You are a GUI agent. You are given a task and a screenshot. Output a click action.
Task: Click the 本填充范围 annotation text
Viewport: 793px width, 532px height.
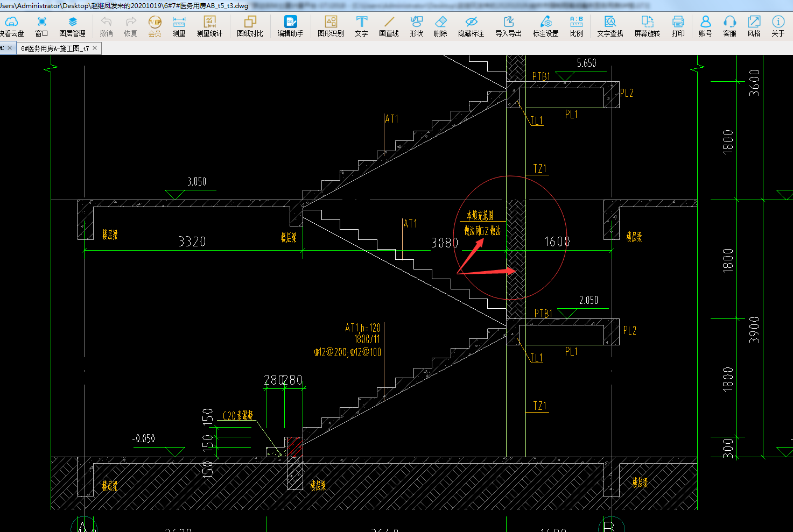click(480, 216)
